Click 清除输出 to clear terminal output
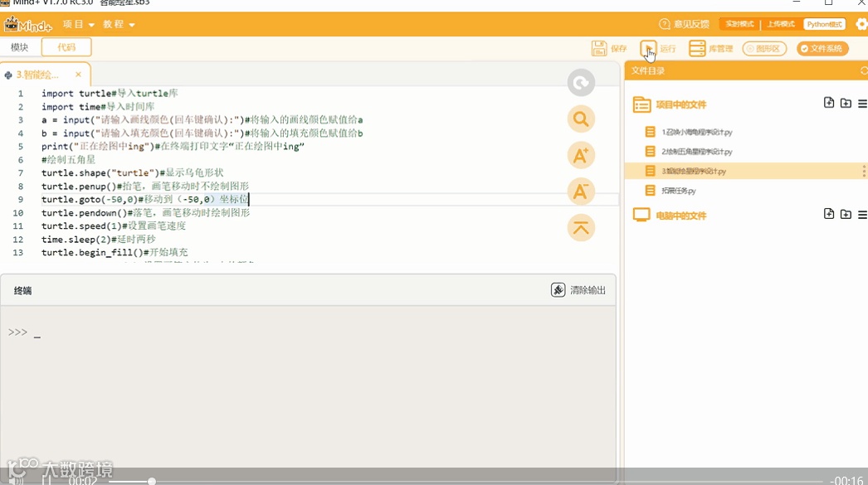868x485 pixels. pyautogui.click(x=588, y=290)
